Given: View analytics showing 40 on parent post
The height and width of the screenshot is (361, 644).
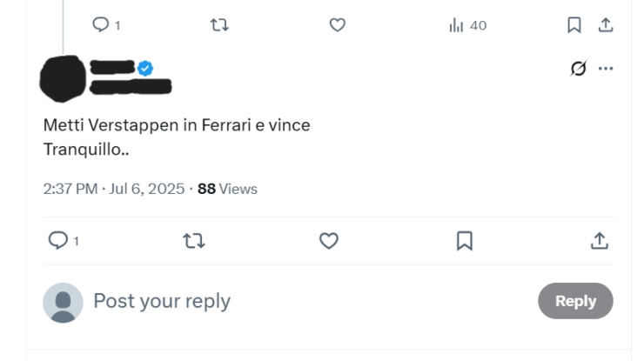Looking at the screenshot, I should (467, 25).
